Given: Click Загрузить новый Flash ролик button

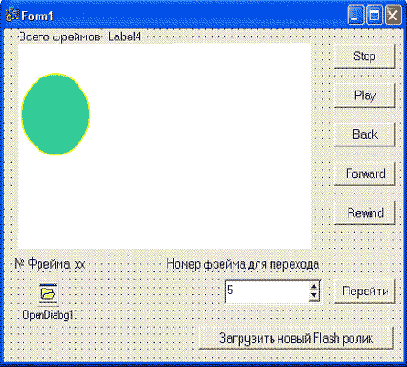Looking at the screenshot, I should click(x=296, y=338).
